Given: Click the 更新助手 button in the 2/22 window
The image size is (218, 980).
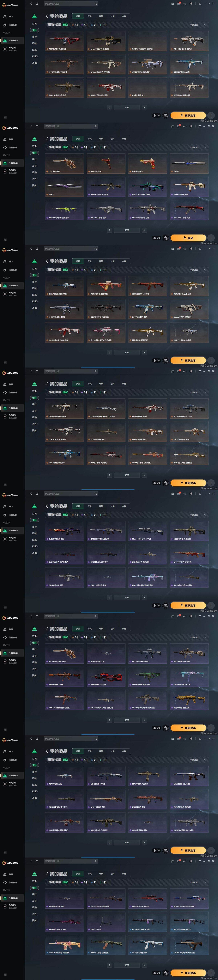Looking at the screenshot, I should pyautogui.click(x=188, y=360).
